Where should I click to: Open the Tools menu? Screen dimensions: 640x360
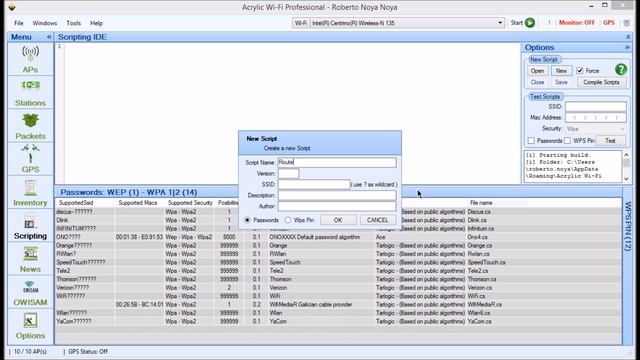coord(74,23)
